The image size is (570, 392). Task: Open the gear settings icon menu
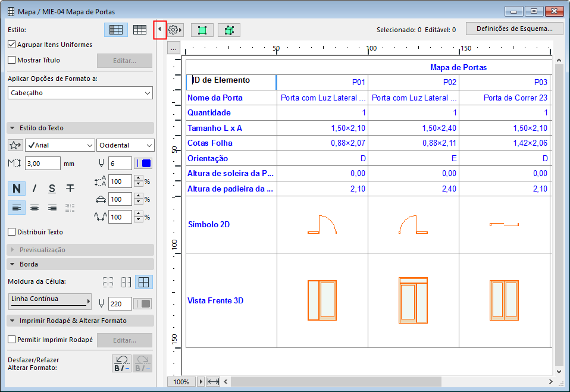175,30
